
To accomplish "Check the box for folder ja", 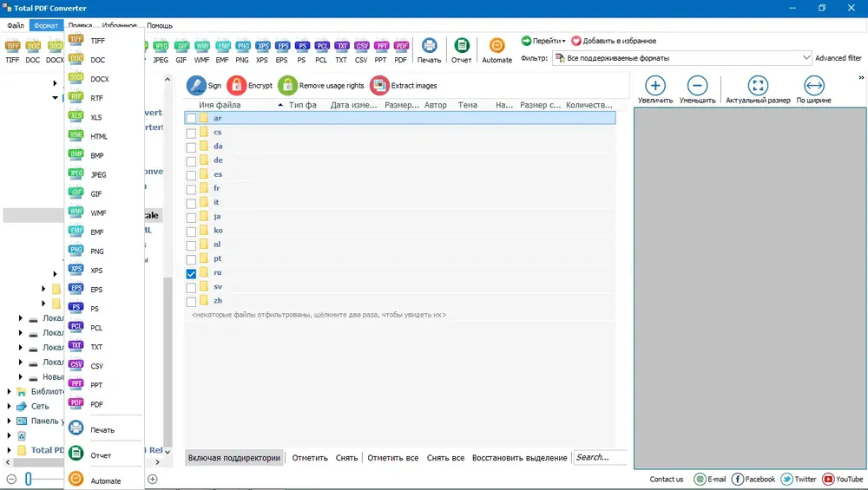I will pyautogui.click(x=191, y=218).
